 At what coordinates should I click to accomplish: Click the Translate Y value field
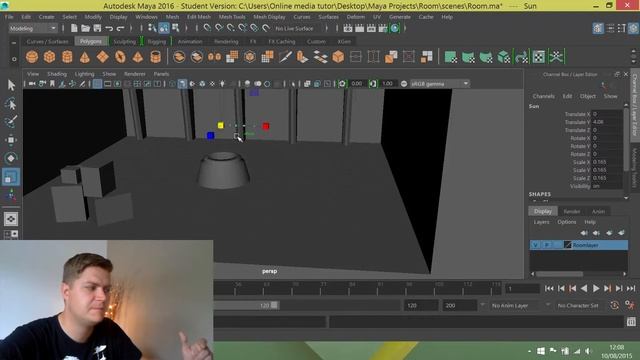[x=606, y=122]
